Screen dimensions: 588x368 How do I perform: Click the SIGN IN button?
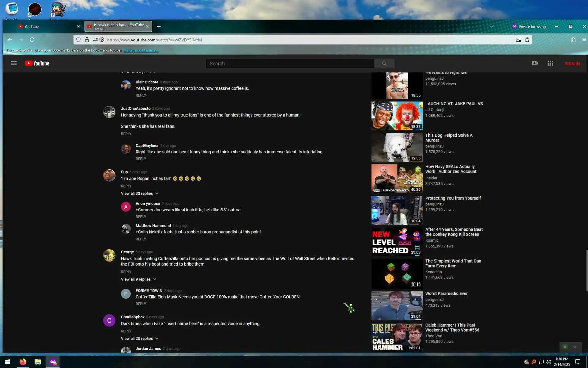click(x=572, y=64)
